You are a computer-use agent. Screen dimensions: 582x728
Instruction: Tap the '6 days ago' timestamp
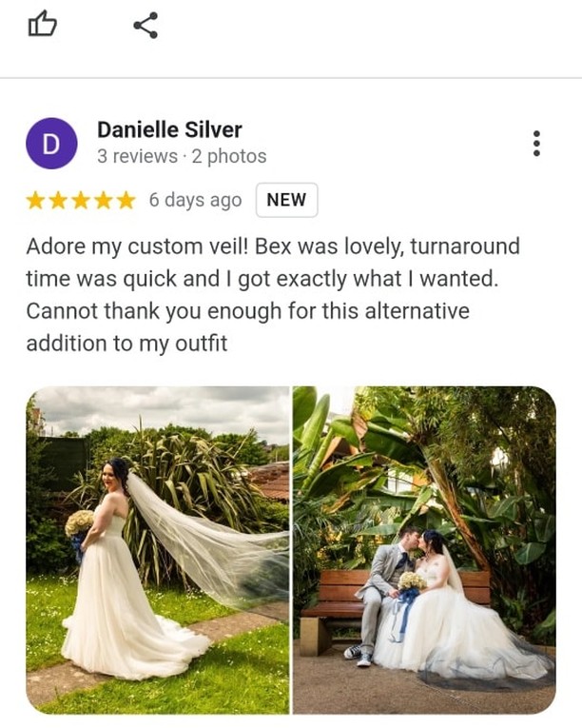[195, 200]
